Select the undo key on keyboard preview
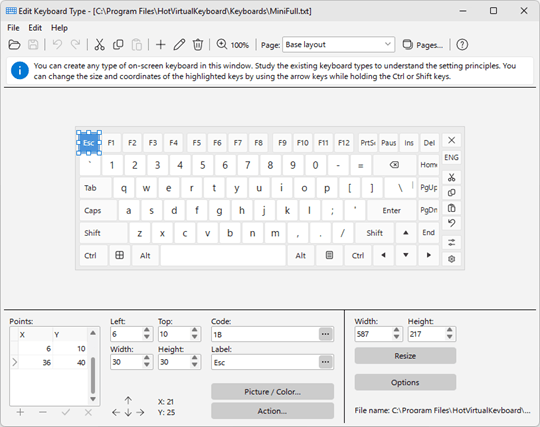 pyautogui.click(x=451, y=223)
